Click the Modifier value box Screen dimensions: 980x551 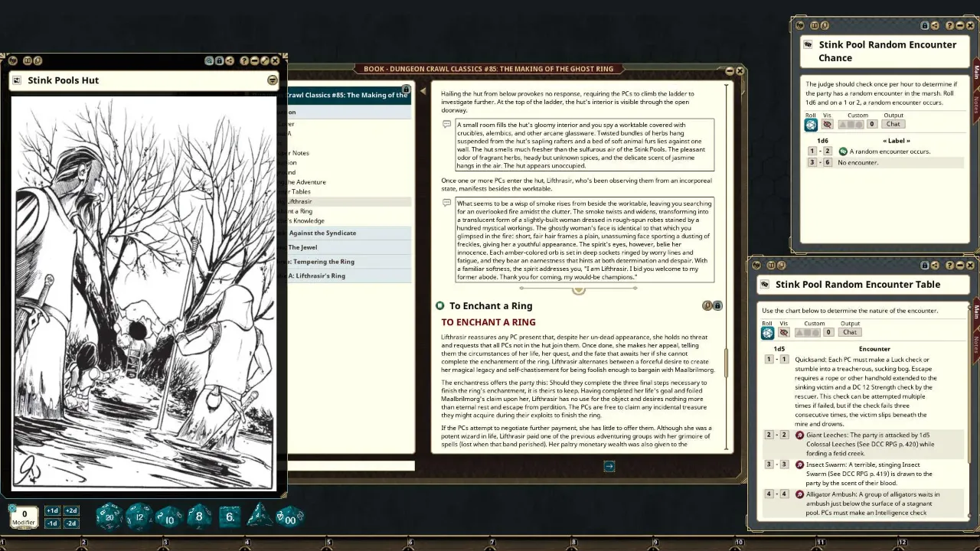[x=24, y=517]
